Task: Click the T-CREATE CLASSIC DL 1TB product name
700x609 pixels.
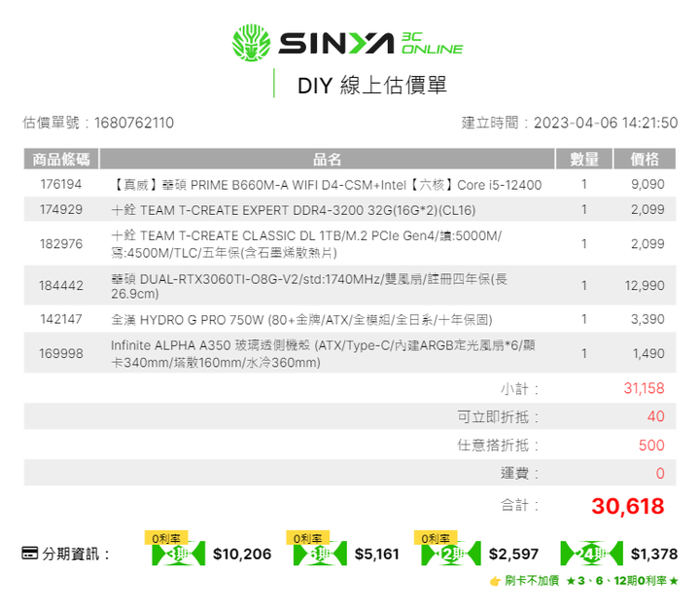Action: click(x=306, y=244)
